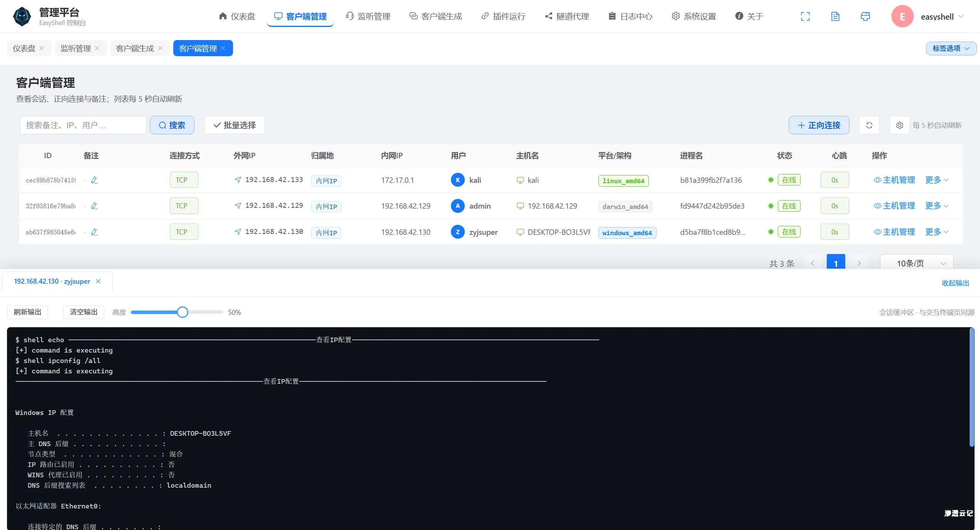Click the 搜索 search button
This screenshot has width=980, height=530.
point(172,125)
